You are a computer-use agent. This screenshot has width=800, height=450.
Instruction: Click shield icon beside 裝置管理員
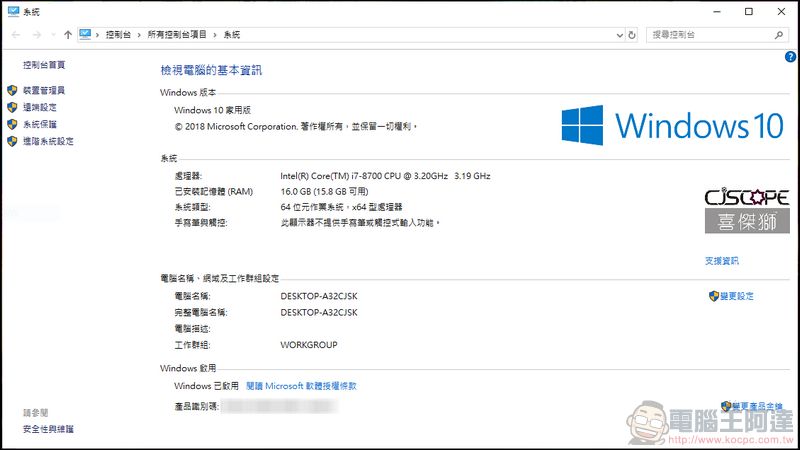12,90
